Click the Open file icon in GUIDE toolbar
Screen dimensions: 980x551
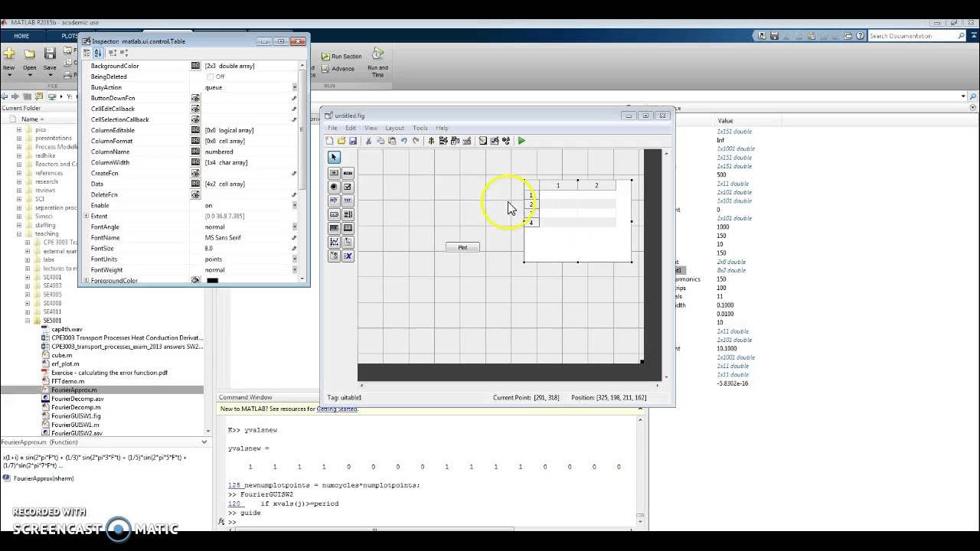tap(341, 141)
